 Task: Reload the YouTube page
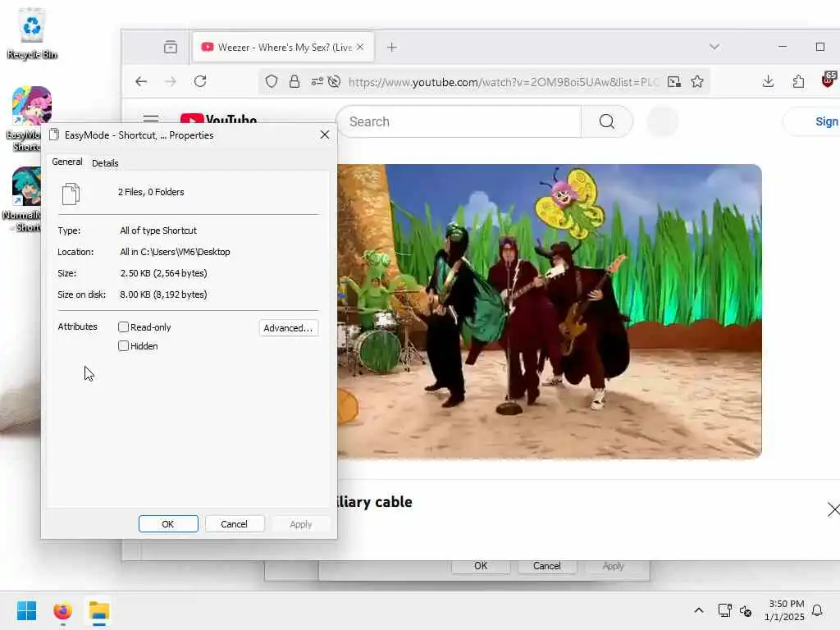click(x=200, y=81)
